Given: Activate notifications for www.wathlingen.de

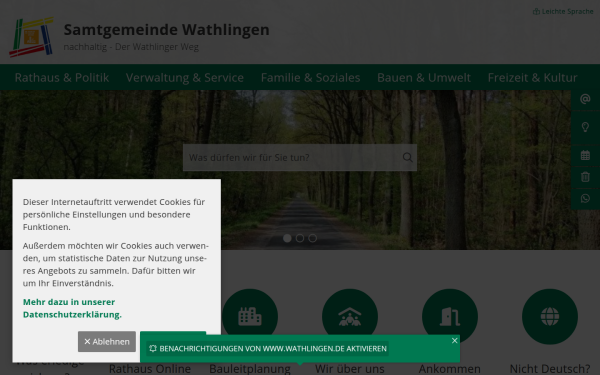Looking at the screenshot, I should pos(268,349).
